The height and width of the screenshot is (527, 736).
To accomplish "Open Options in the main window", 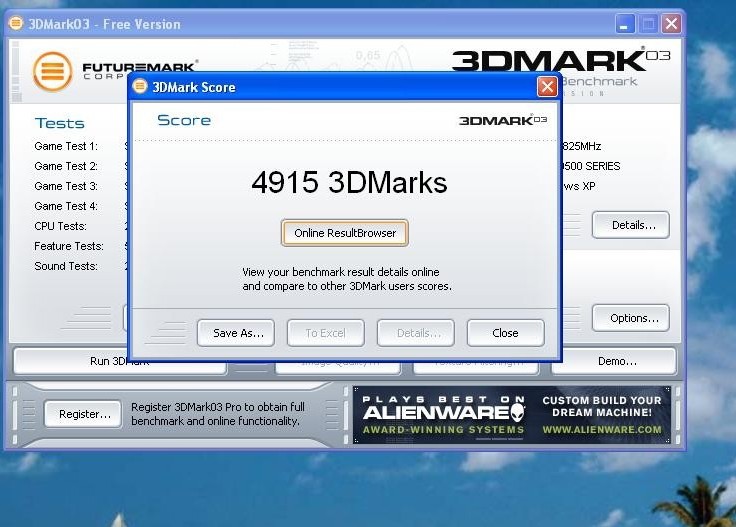I will (630, 318).
